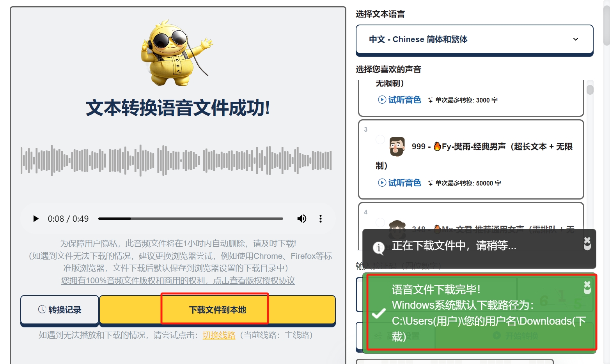Click the 切换线路 switch line link
The image size is (610, 364).
[219, 335]
